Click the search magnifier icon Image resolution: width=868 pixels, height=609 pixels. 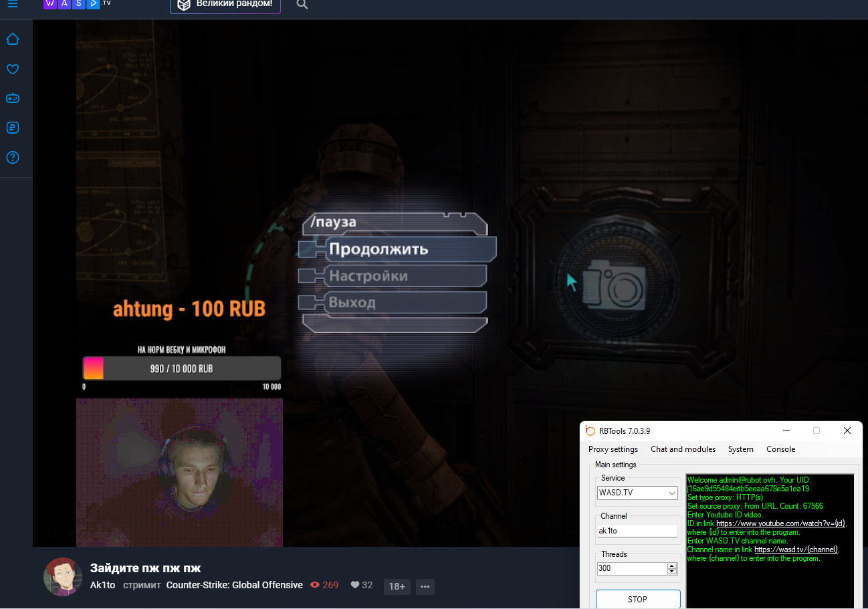[x=302, y=5]
